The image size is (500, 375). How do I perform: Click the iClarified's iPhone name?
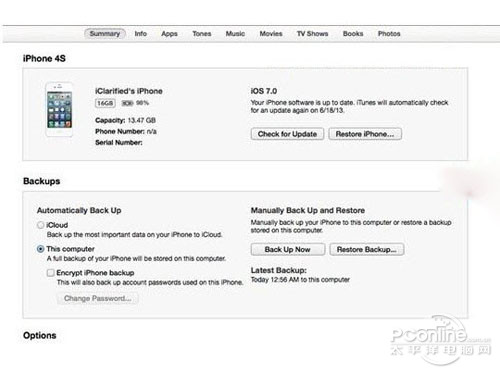coord(129,91)
